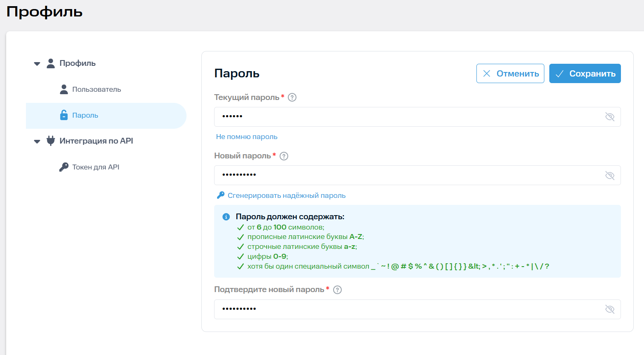Screen dimensions: 644x355
Task: Cancel changes with the Отменить button
Action: coord(510,73)
